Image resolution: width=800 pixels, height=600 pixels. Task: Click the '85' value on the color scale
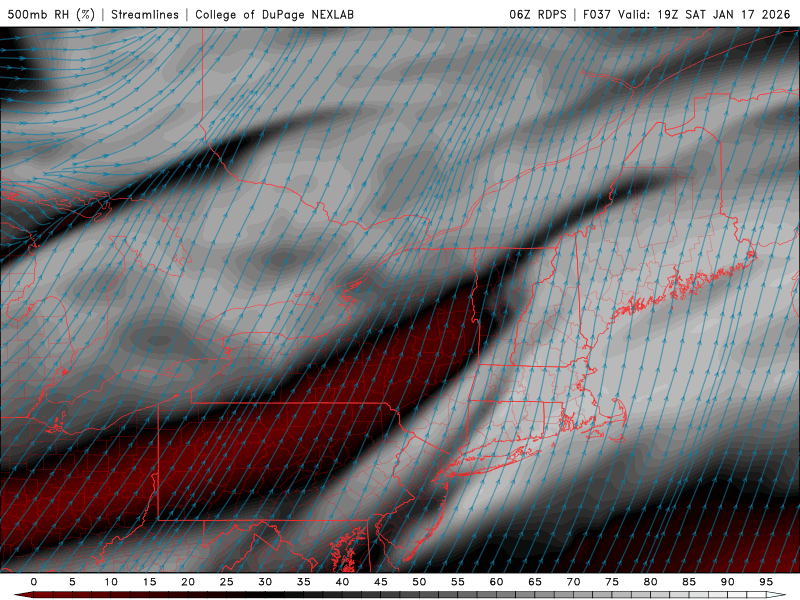[689, 582]
